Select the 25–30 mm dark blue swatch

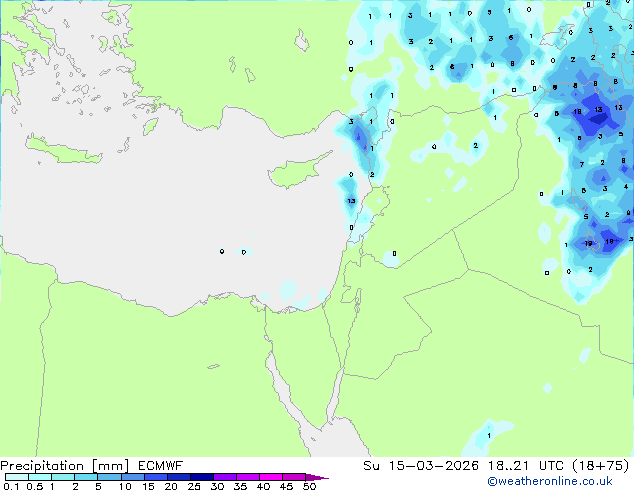point(201,477)
